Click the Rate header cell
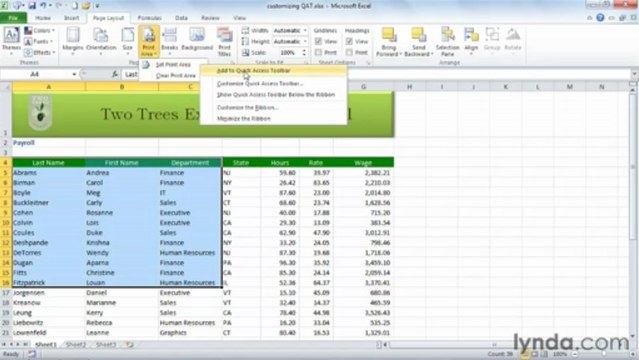 [316, 163]
